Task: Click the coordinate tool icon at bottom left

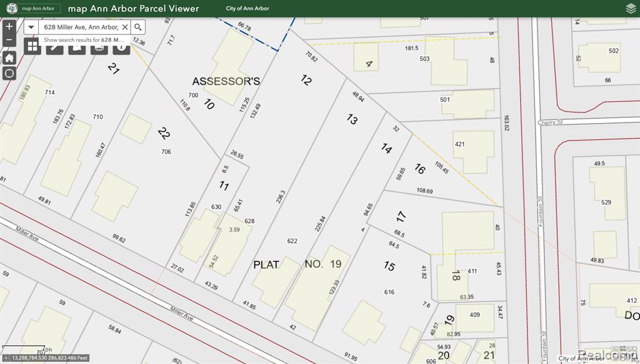Action: 6,358
